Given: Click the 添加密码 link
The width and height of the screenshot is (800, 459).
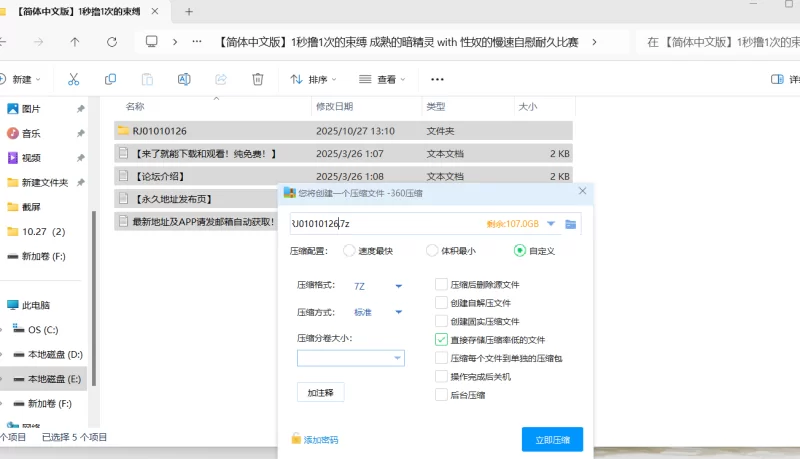Looking at the screenshot, I should (320, 439).
